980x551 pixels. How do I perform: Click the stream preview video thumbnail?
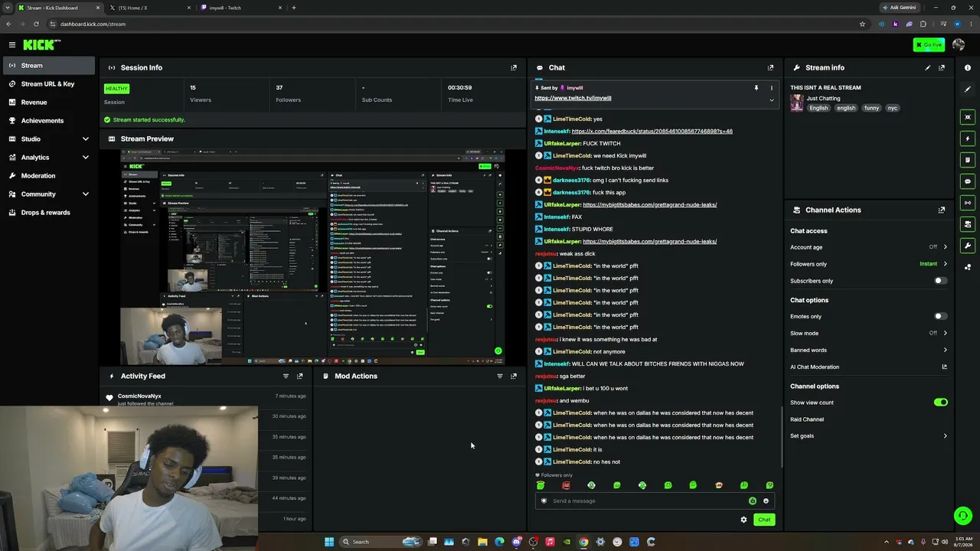click(x=312, y=257)
